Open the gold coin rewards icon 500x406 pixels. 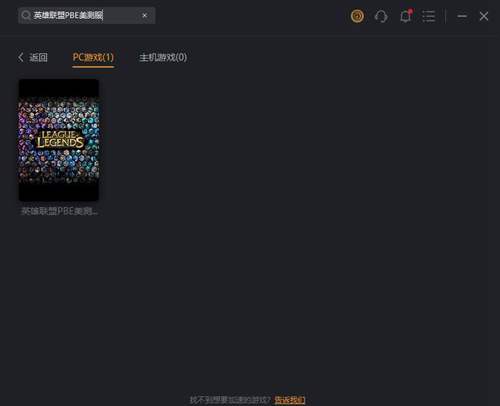357,16
